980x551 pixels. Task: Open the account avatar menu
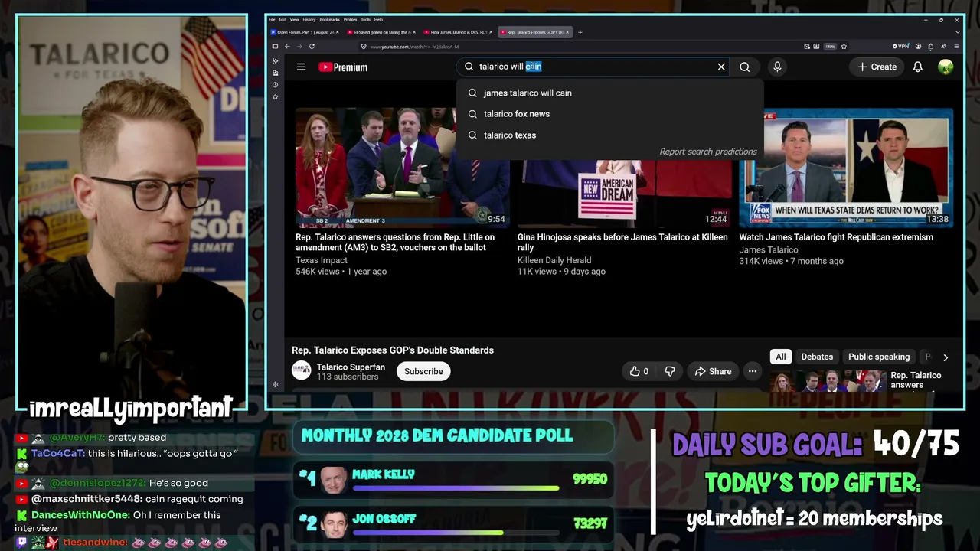pos(946,67)
